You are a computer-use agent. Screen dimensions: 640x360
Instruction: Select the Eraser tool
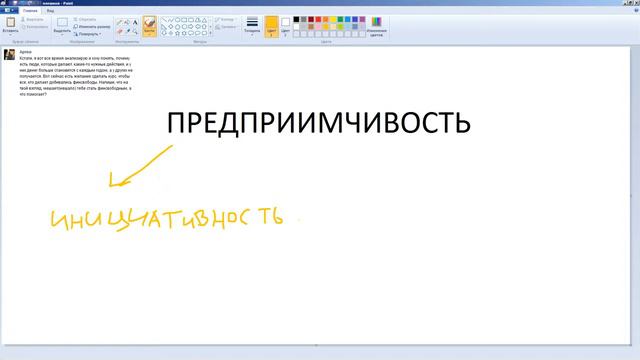point(120,31)
